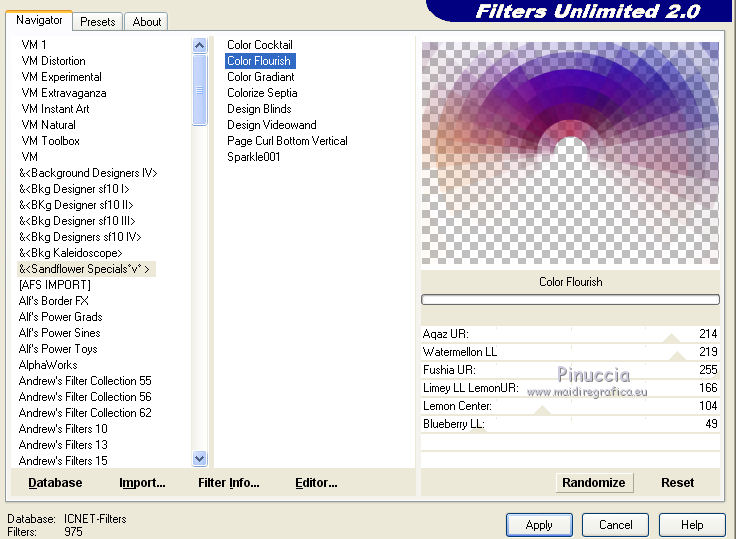Select the VM Natural category

click(x=48, y=124)
